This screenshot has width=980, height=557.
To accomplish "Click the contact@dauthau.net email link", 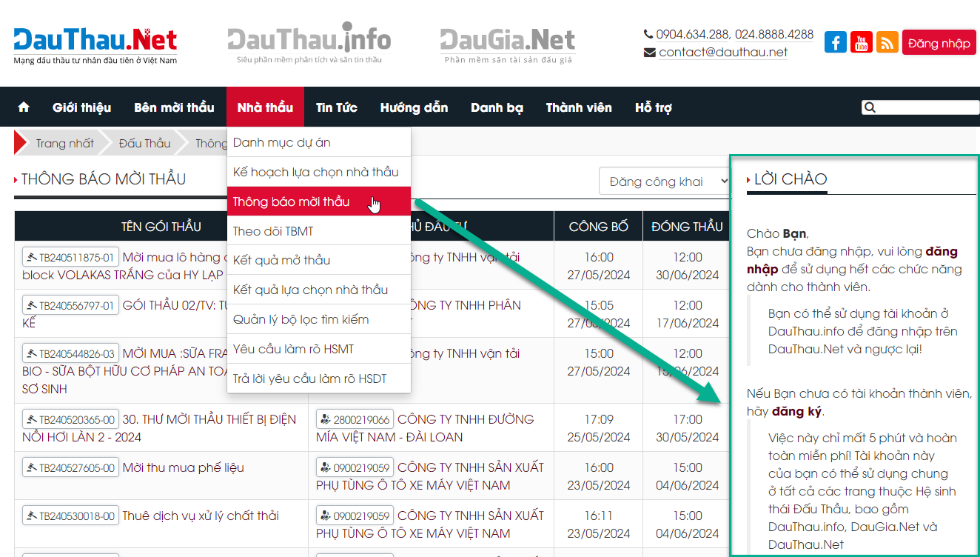I will [723, 52].
